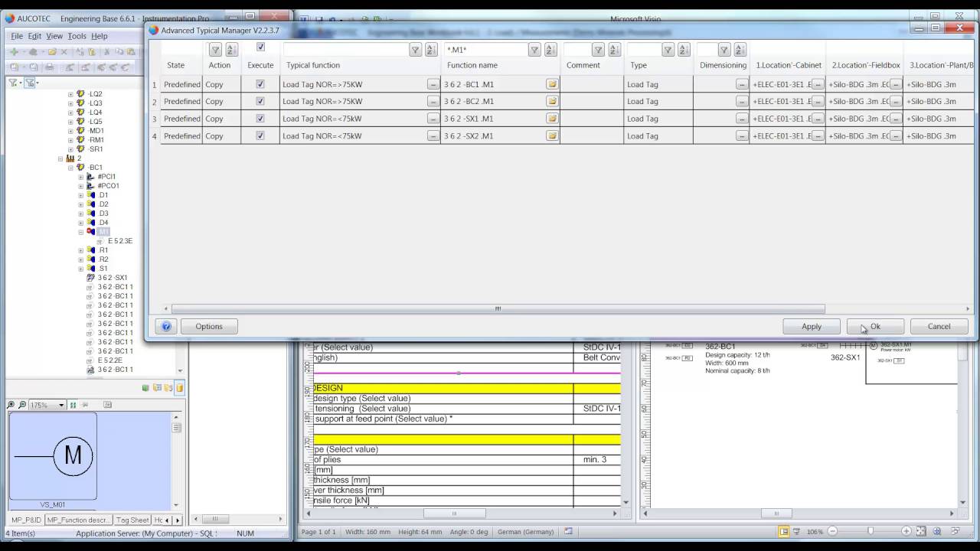Toggle Execute checkbox in row 4

pyautogui.click(x=260, y=135)
